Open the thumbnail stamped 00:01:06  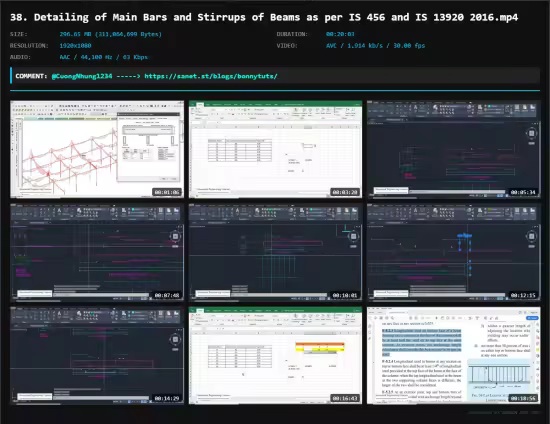[x=97, y=149]
